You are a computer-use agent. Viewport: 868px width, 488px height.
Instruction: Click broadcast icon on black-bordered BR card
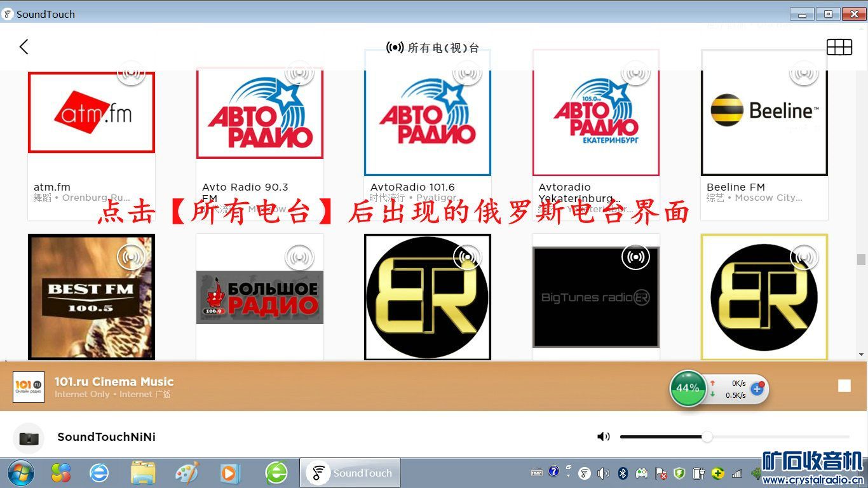click(467, 257)
